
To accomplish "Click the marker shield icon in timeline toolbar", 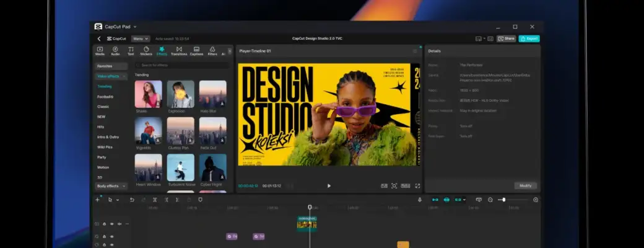I will point(200,200).
